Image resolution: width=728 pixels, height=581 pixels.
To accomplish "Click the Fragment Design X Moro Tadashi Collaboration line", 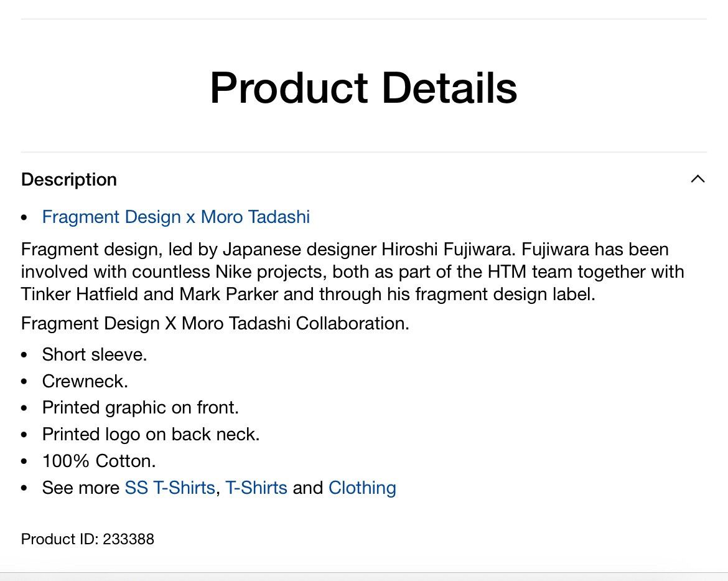I will pos(215,323).
